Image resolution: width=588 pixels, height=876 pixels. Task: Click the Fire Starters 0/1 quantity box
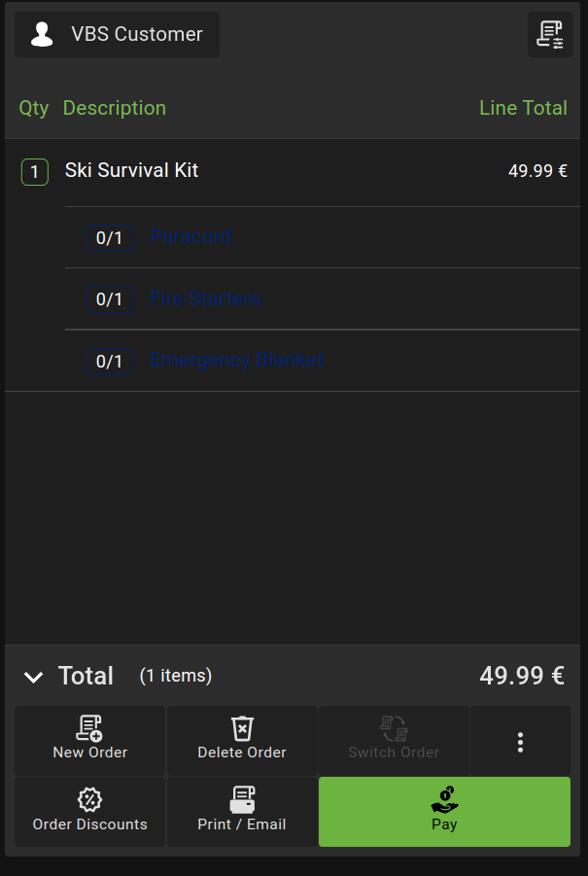coord(110,299)
